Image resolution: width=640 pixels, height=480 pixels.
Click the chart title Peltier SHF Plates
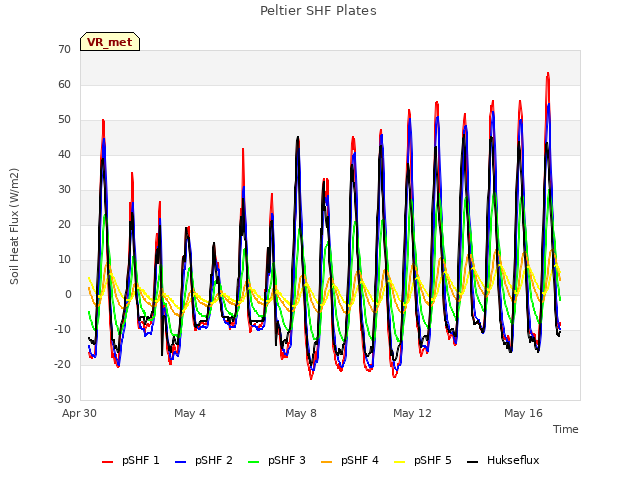(x=318, y=11)
